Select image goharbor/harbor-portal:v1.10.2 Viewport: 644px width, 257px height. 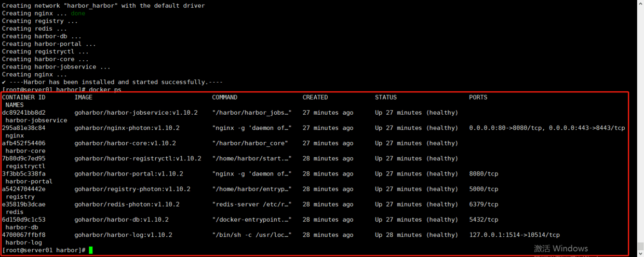click(x=129, y=174)
